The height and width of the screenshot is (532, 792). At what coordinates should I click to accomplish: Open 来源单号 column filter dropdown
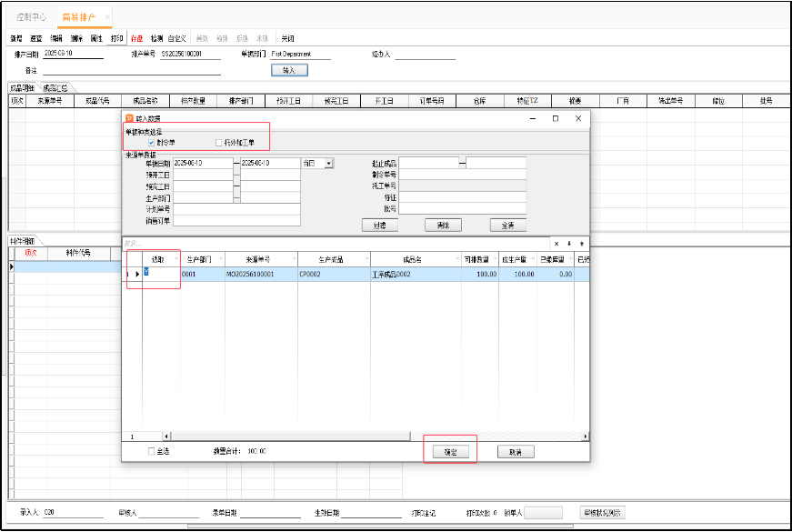click(294, 259)
